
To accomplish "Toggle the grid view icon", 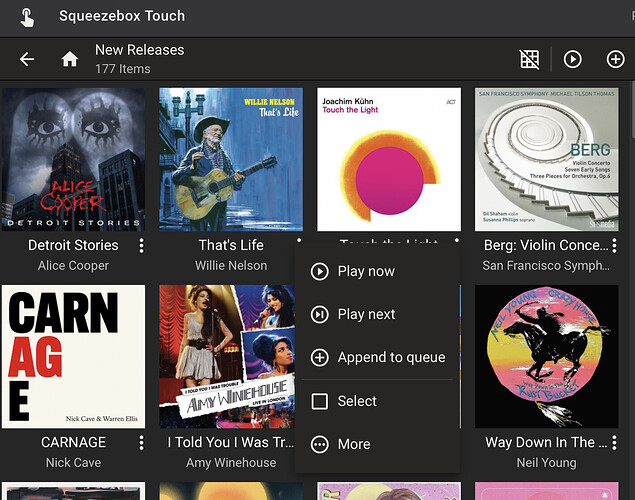I will click(x=530, y=59).
